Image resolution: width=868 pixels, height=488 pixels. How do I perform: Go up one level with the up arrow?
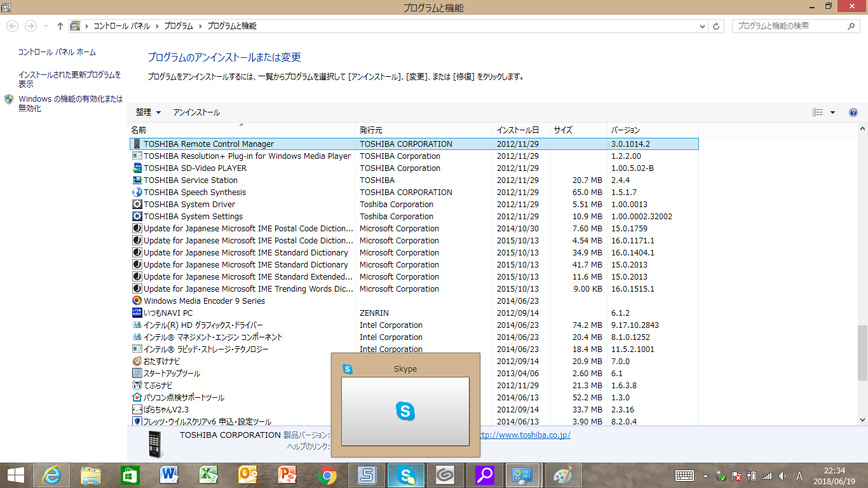coord(60,26)
